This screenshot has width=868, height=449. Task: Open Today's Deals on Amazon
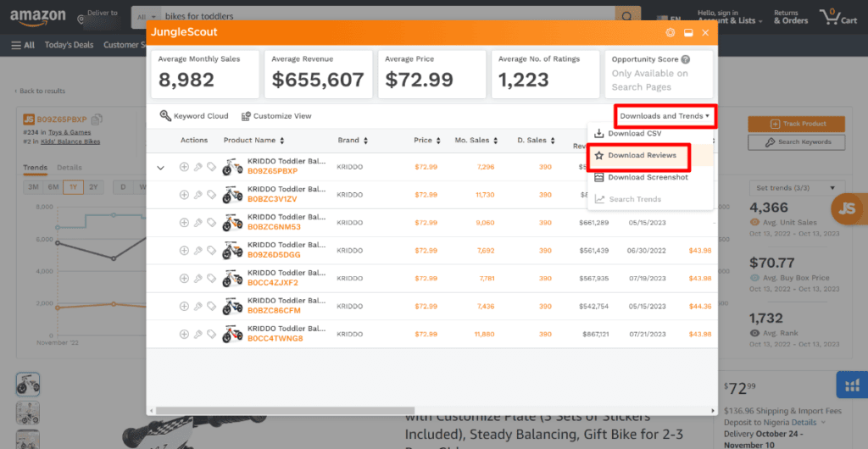click(70, 45)
